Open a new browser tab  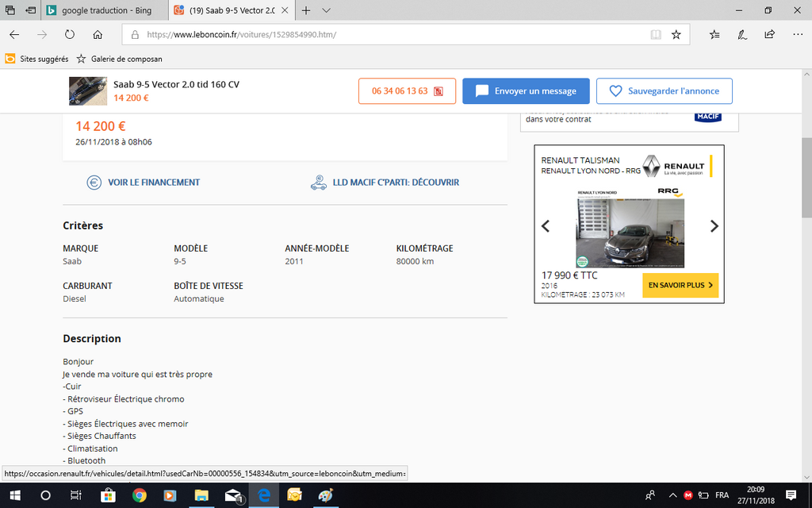coord(306,10)
